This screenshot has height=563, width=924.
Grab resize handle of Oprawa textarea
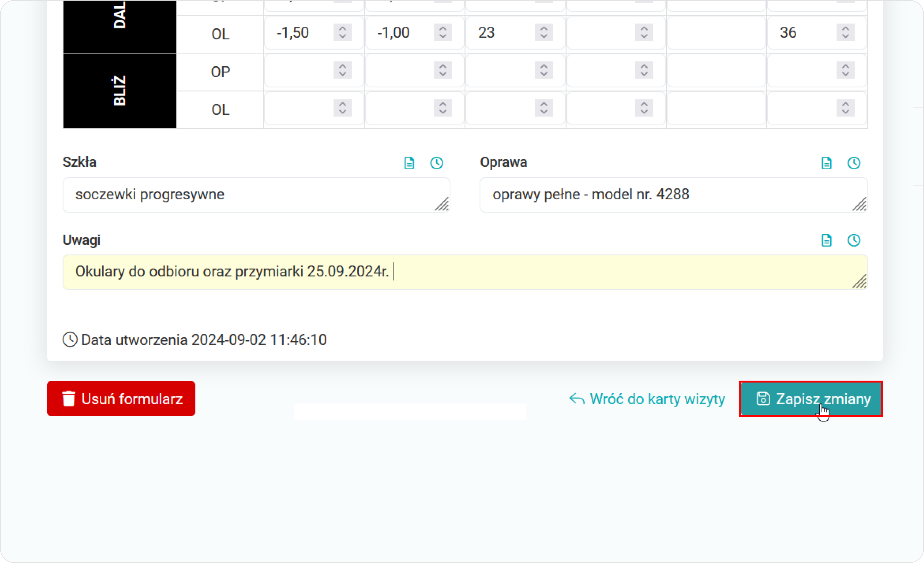[x=859, y=204]
